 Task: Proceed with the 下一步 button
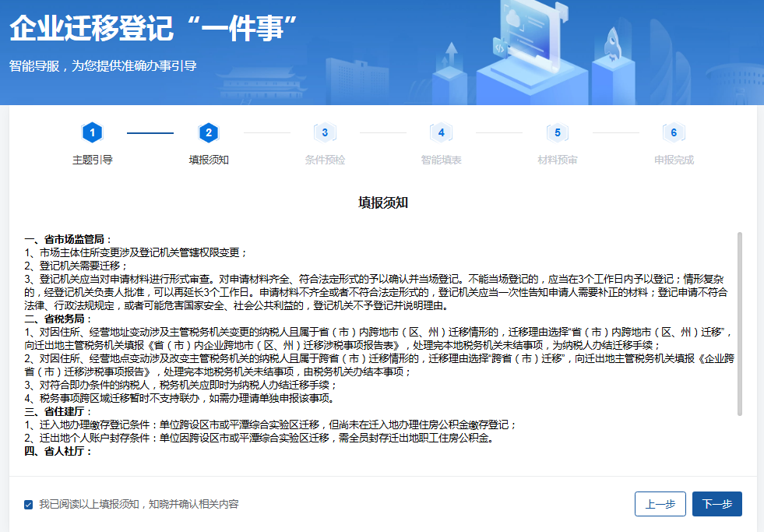(x=716, y=504)
